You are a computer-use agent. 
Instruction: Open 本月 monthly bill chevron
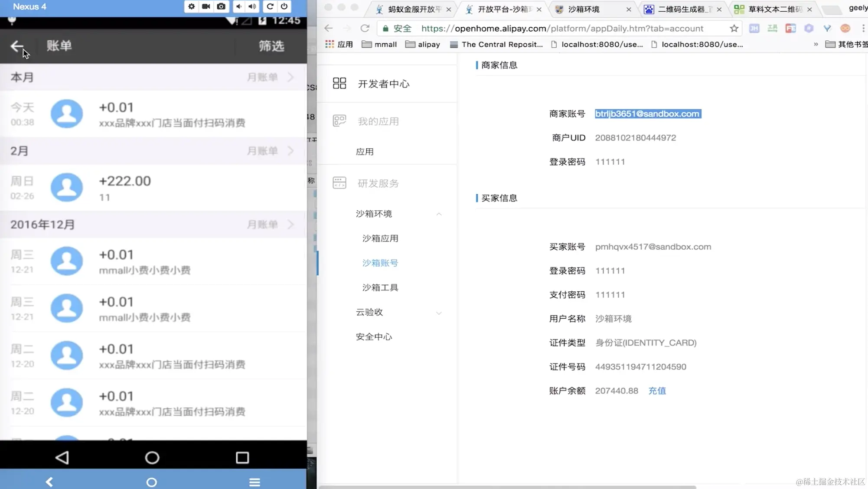290,77
